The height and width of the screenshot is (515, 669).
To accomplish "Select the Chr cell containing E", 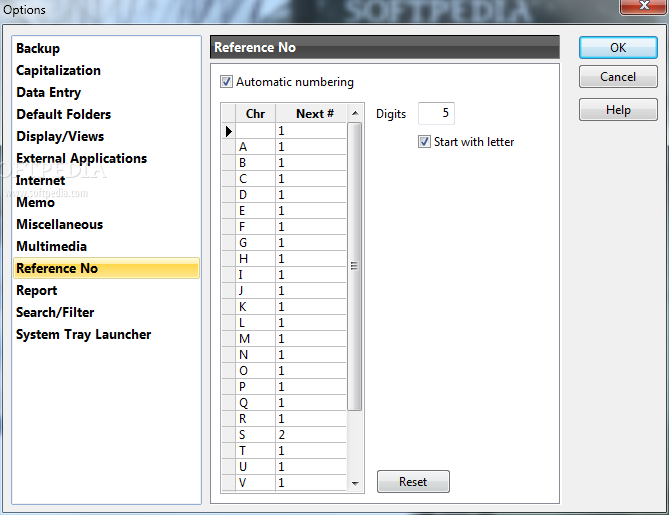I will coord(255,211).
